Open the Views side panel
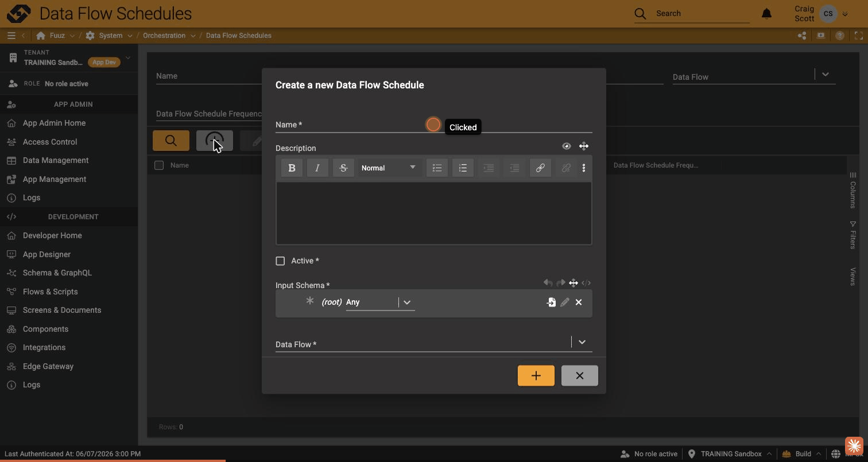 [853, 277]
